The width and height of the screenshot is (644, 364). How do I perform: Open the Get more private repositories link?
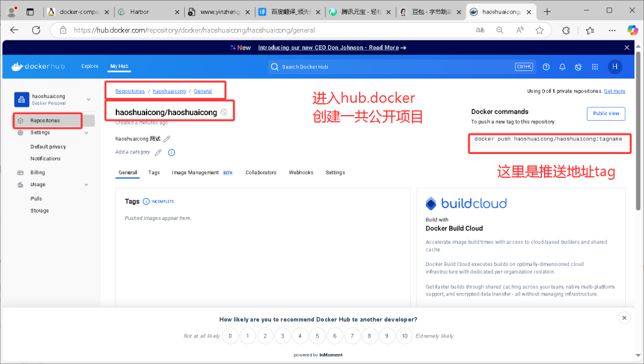coord(614,91)
